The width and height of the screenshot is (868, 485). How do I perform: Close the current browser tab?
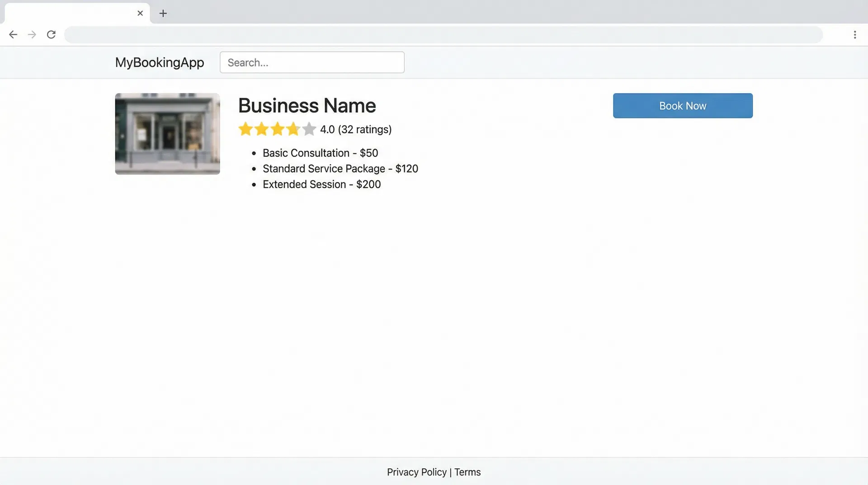click(140, 13)
